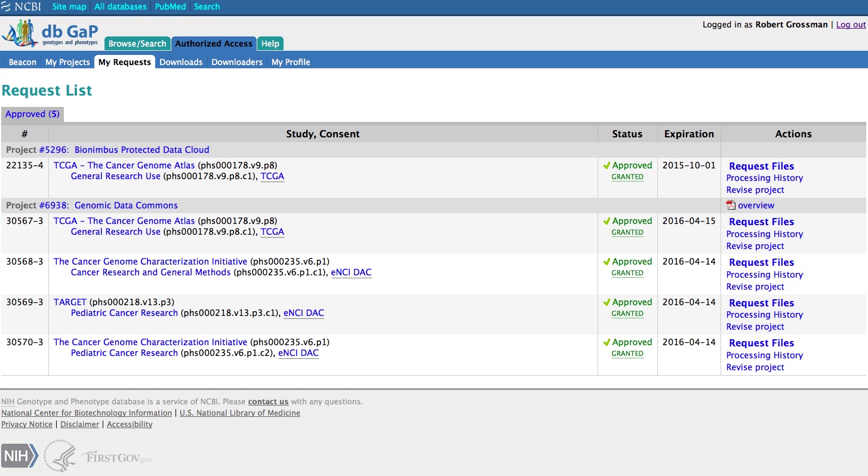Click the FirstGov.gov logo
This screenshot has height=476, width=868.
tap(117, 457)
